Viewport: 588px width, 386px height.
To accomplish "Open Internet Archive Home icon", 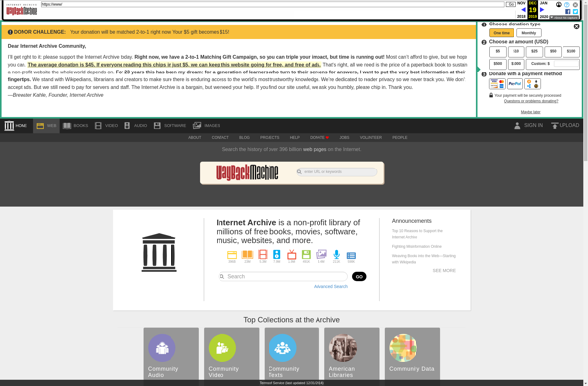I will pyautogui.click(x=9, y=125).
